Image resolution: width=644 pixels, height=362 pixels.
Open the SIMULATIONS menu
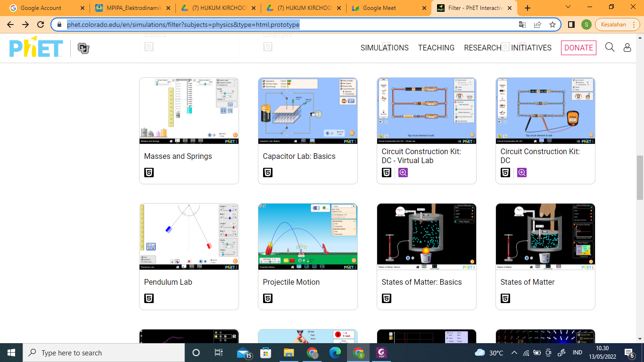[384, 48]
